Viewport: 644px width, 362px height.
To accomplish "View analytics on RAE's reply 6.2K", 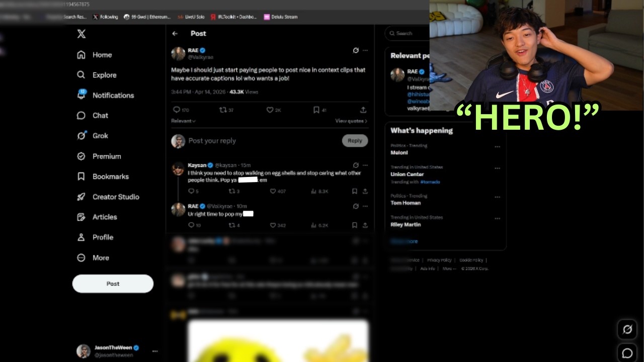I will [x=319, y=225].
